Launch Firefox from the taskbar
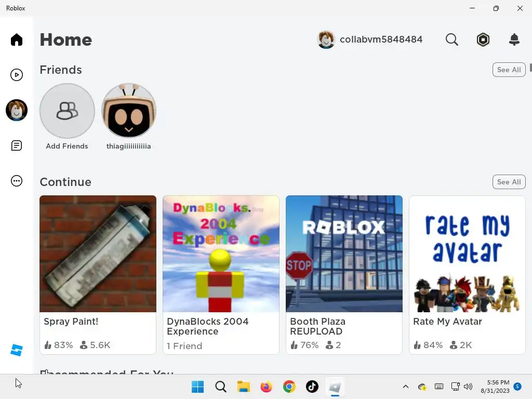 (x=267, y=387)
